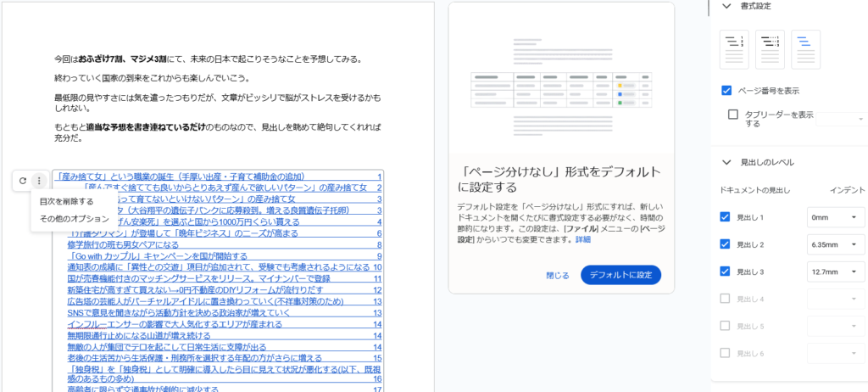
Task: Choose 目次を削除する from the menu
Action: tap(67, 201)
